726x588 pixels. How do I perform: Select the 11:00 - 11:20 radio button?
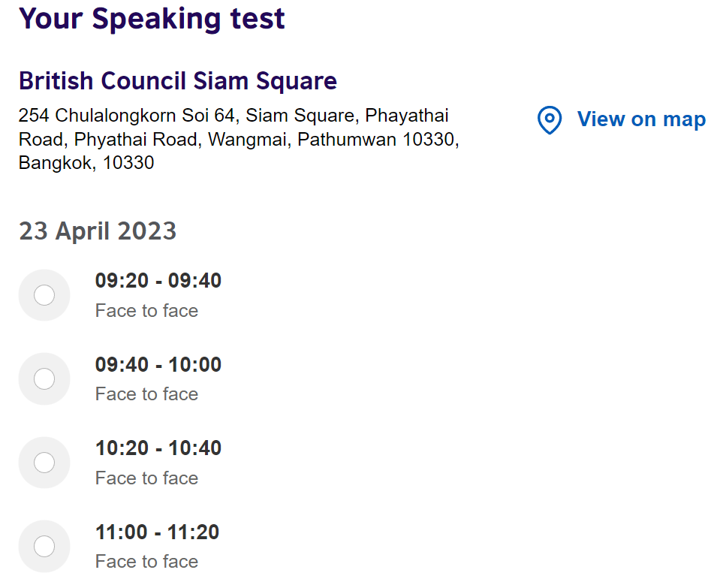(x=44, y=547)
